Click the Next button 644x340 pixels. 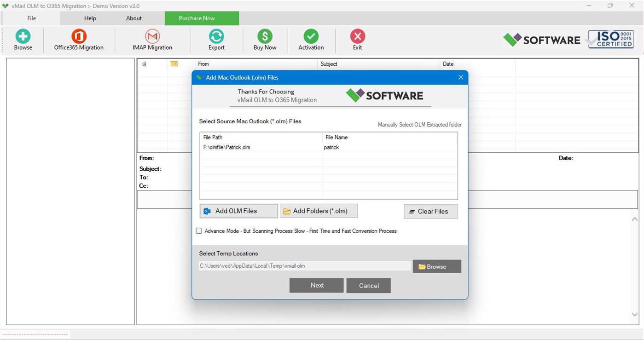coord(317,285)
